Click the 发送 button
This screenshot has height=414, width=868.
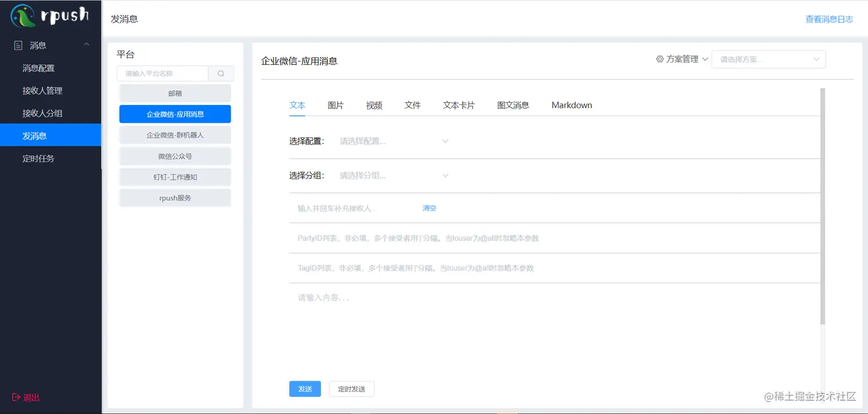(x=305, y=389)
